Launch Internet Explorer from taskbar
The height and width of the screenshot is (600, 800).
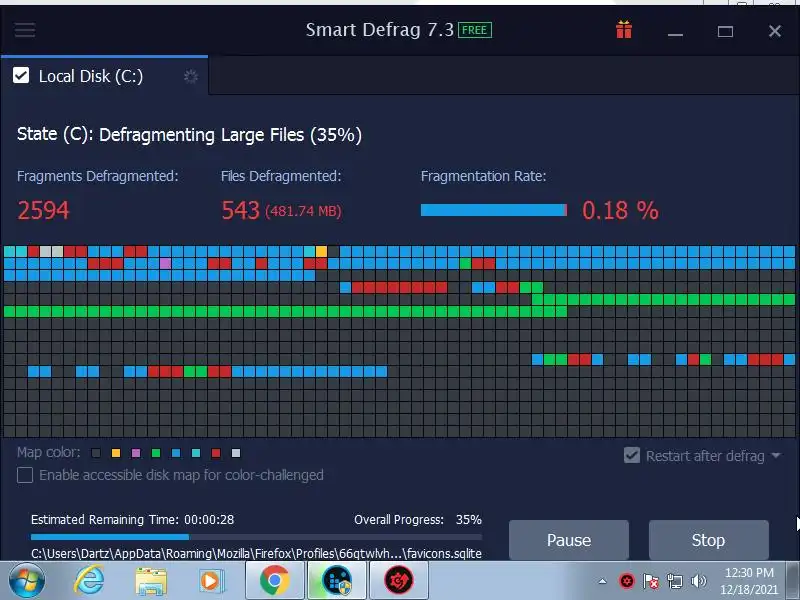[x=89, y=581]
